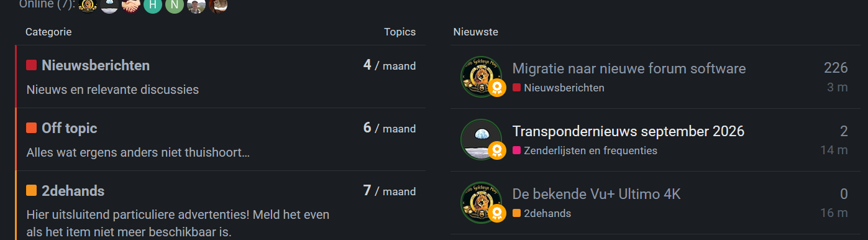Open the Off topic category
Viewport: 868px width, 240px height.
pos(70,128)
